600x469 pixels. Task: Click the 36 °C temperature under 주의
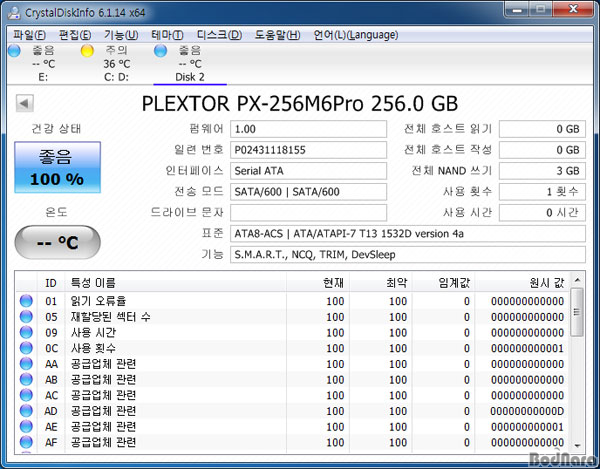click(x=117, y=64)
